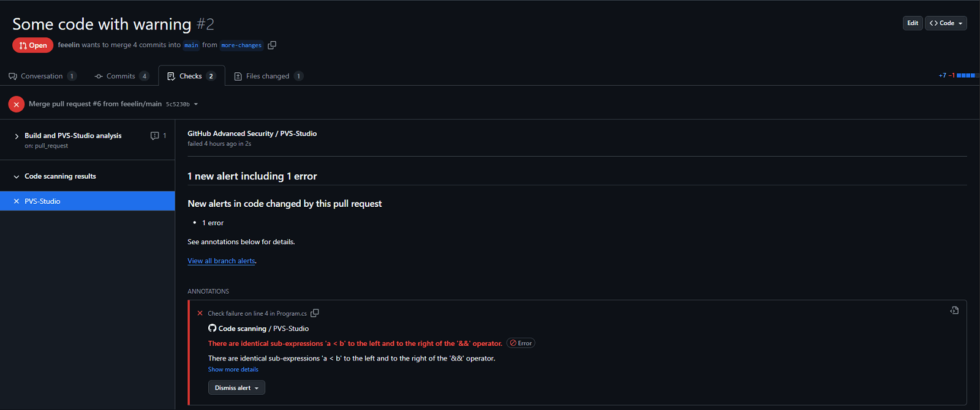The height and width of the screenshot is (410, 980).
Task: Click the red X check failure icon
Action: (200, 313)
